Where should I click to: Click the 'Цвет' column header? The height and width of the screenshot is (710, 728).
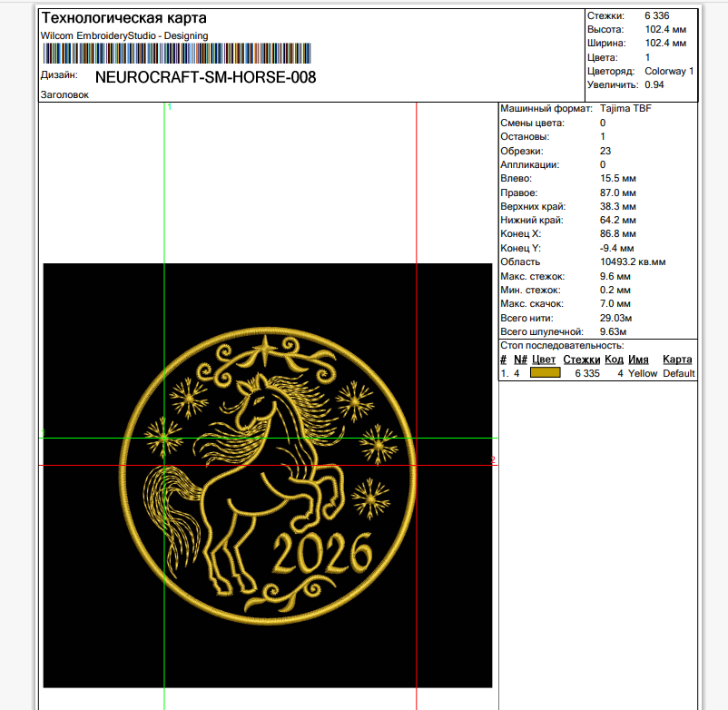pyautogui.click(x=543, y=360)
